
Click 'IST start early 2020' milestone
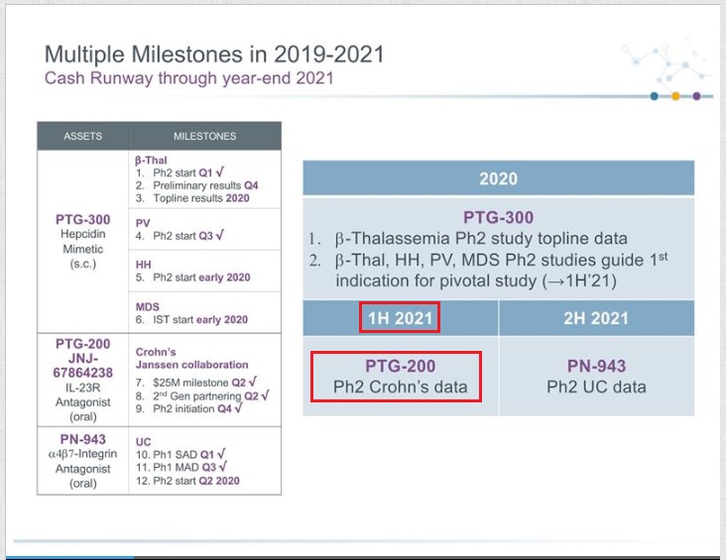click(191, 320)
